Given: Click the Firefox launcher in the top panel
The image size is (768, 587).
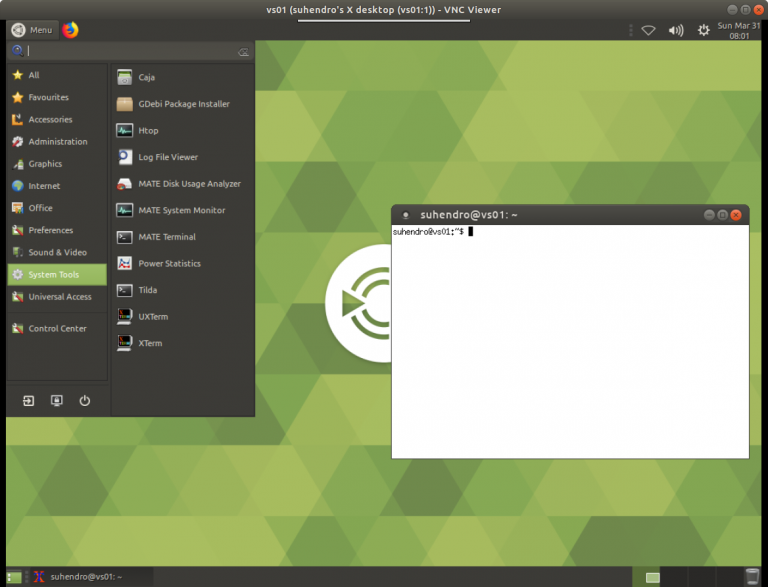Looking at the screenshot, I should click(x=70, y=30).
